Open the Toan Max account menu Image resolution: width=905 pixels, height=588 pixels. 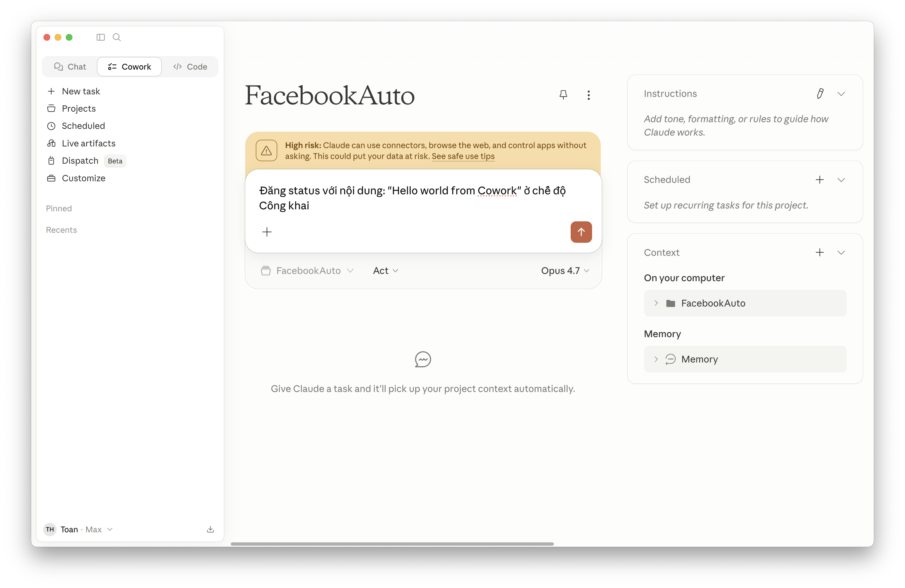tap(79, 530)
